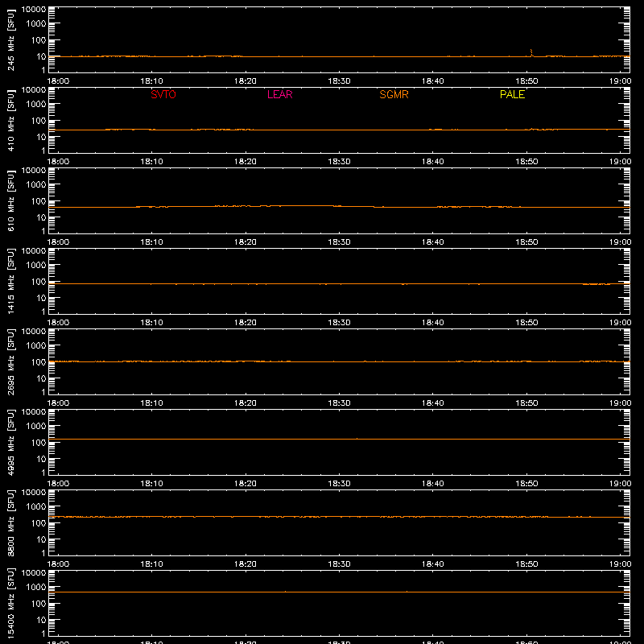The width and height of the screenshot is (644, 644).
Task: Click the 18:00 time label under the 2695 MHz plot
Action: tap(58, 403)
